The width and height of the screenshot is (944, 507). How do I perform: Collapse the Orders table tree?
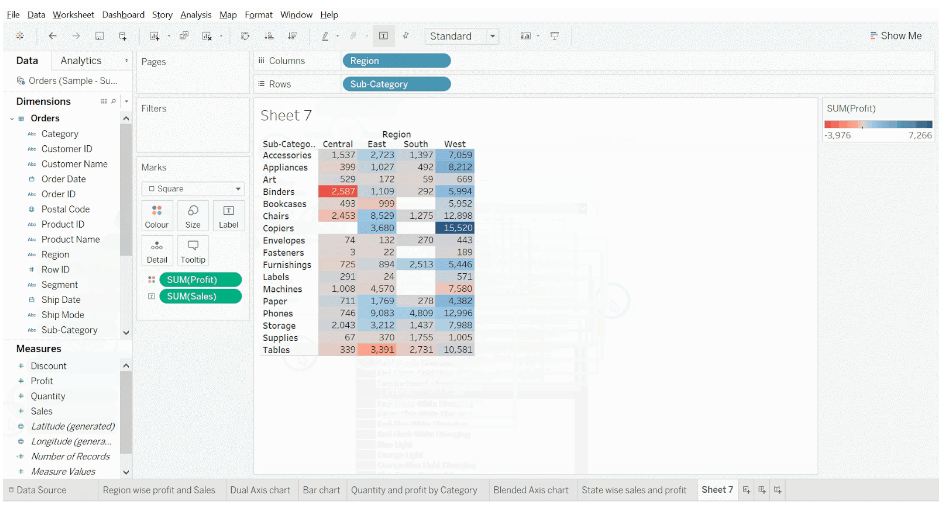12,119
